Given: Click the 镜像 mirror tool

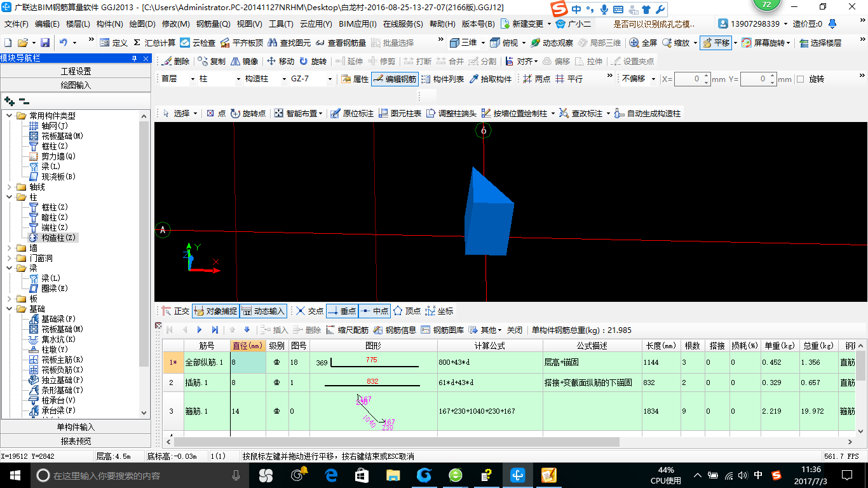Looking at the screenshot, I should point(245,61).
